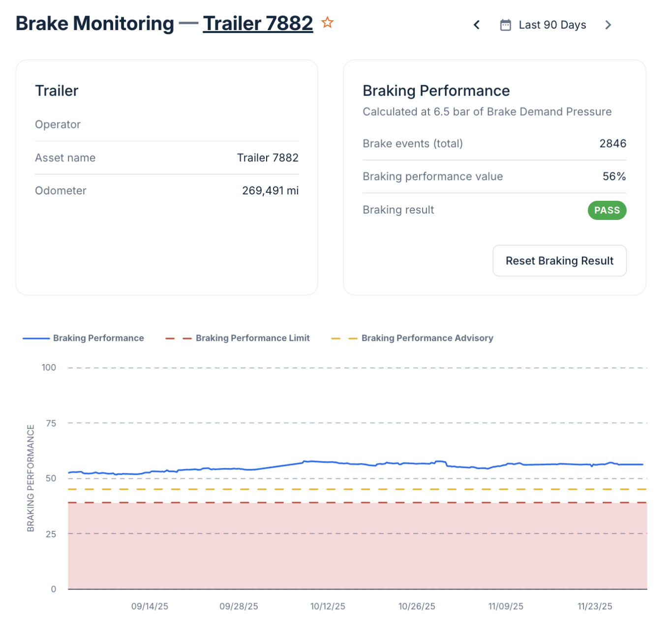Viewport: 672px width, 618px height.
Task: Click the red dashed legend swatch
Action: (x=178, y=339)
